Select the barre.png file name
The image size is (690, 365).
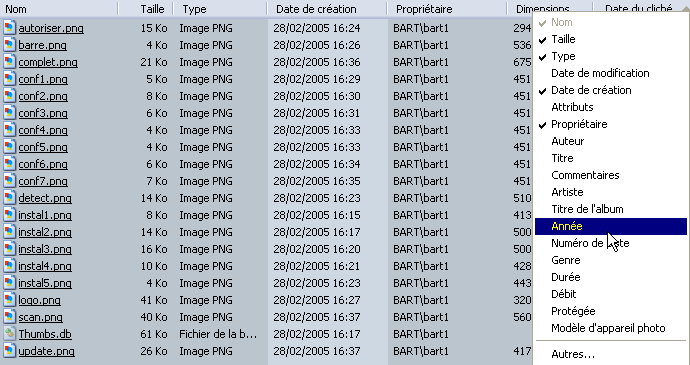tap(43, 45)
